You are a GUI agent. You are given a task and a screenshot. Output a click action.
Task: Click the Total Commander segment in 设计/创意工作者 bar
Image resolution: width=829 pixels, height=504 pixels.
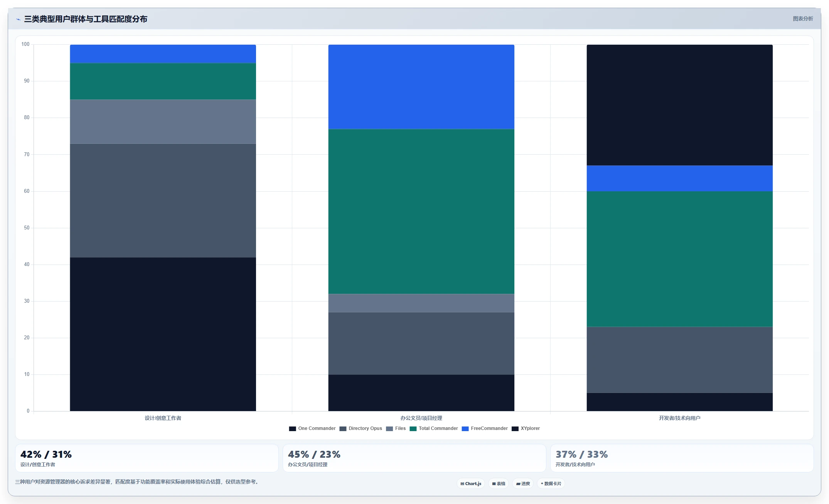click(163, 81)
